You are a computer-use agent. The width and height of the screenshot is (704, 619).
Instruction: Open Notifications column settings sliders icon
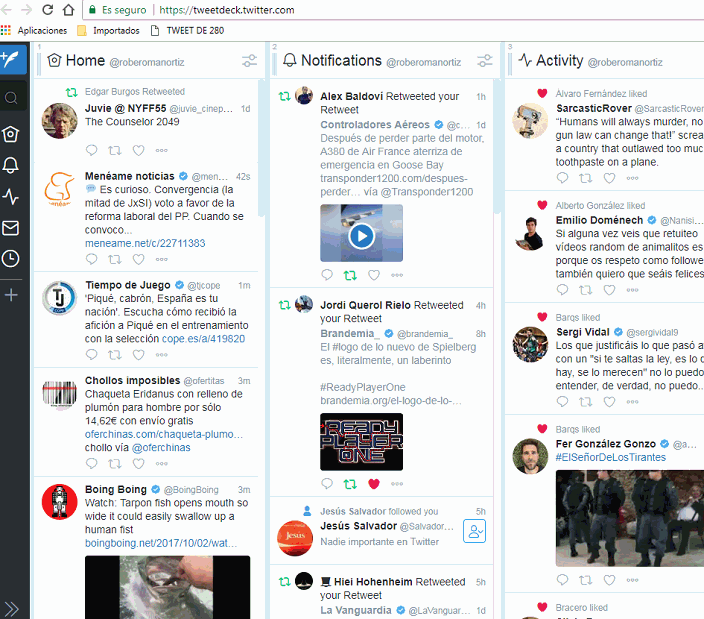point(484,61)
